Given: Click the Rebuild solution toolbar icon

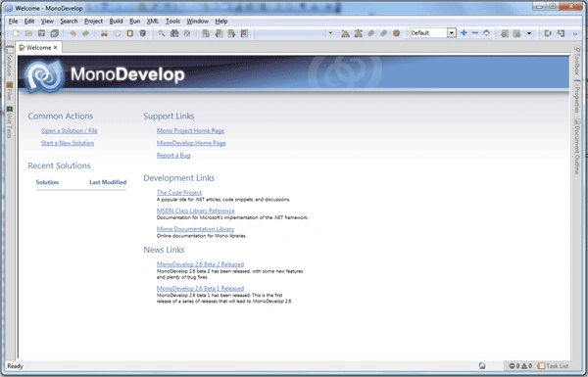Looking at the screenshot, I should 358,33.
